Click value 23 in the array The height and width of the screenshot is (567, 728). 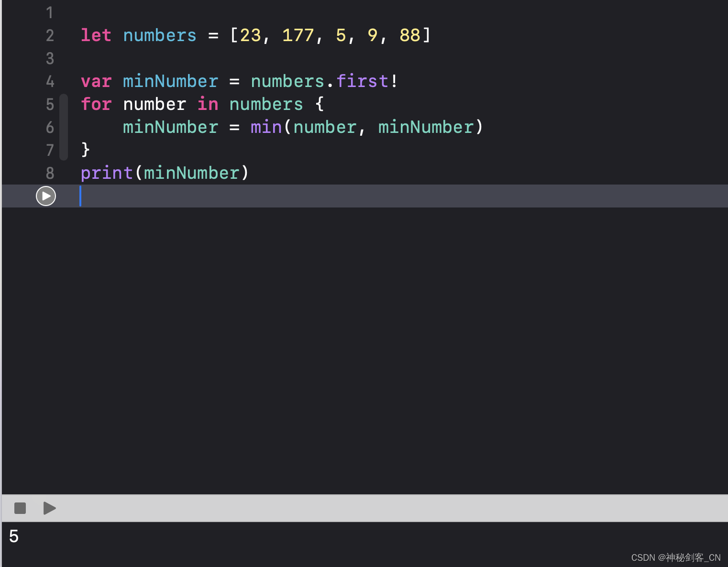tap(250, 35)
